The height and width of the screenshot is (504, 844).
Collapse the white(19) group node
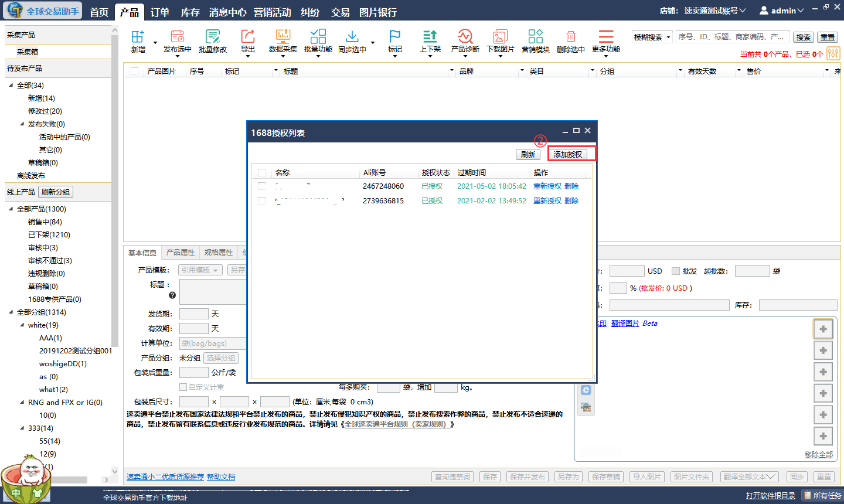pos(22,325)
